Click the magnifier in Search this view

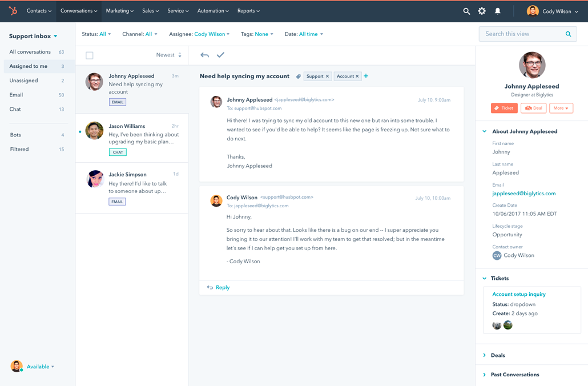click(x=568, y=34)
